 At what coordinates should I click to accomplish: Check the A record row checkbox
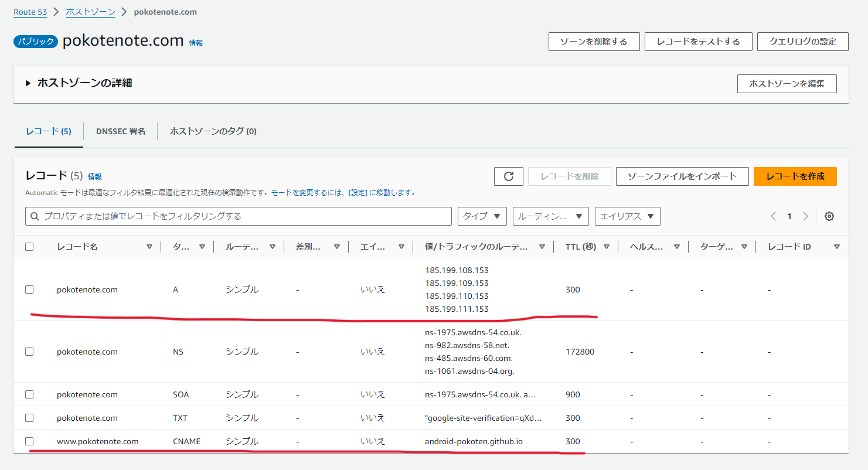click(29, 290)
